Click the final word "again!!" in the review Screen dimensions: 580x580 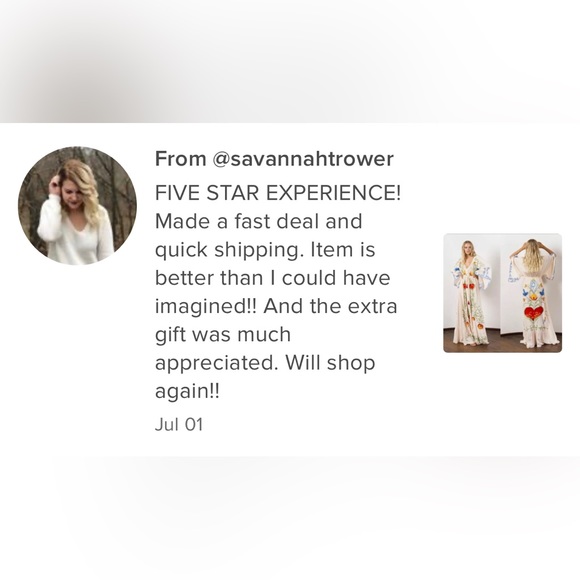pos(187,392)
